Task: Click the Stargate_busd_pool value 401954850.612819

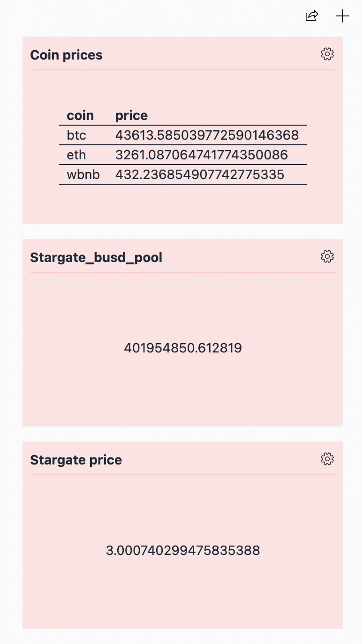Action: click(x=183, y=348)
